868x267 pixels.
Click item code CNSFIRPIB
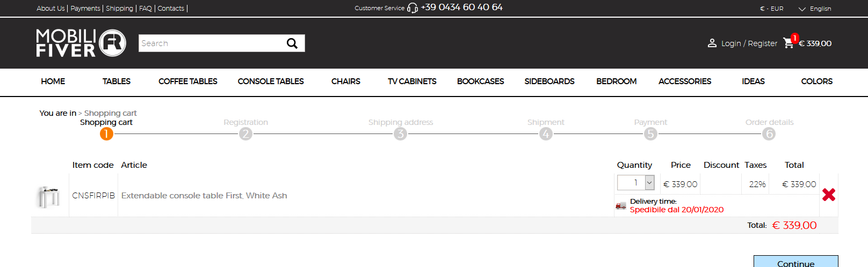coord(93,196)
